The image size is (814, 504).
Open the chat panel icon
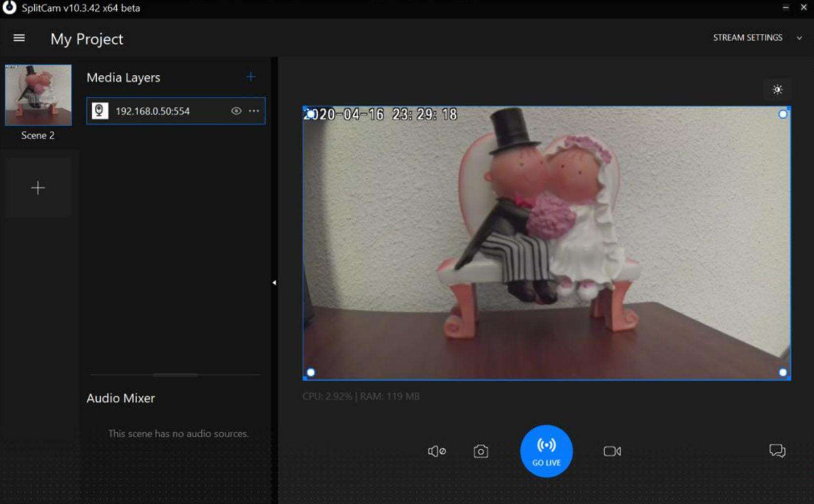point(777,450)
